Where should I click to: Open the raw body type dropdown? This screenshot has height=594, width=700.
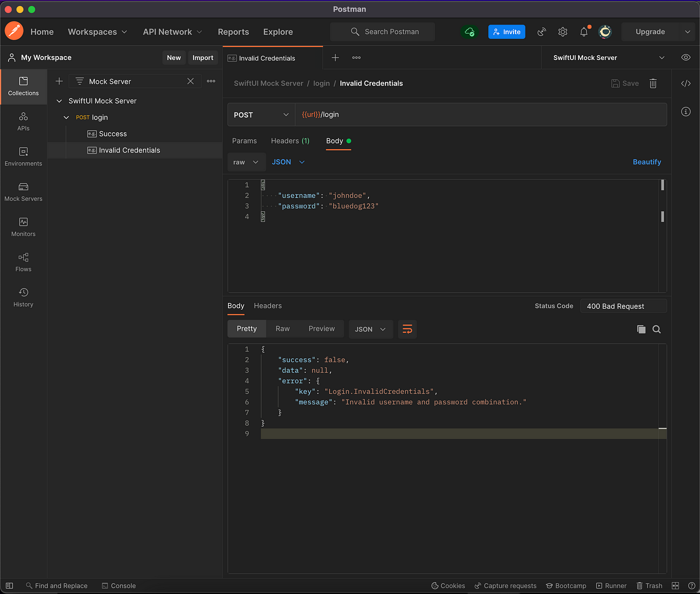coord(246,162)
